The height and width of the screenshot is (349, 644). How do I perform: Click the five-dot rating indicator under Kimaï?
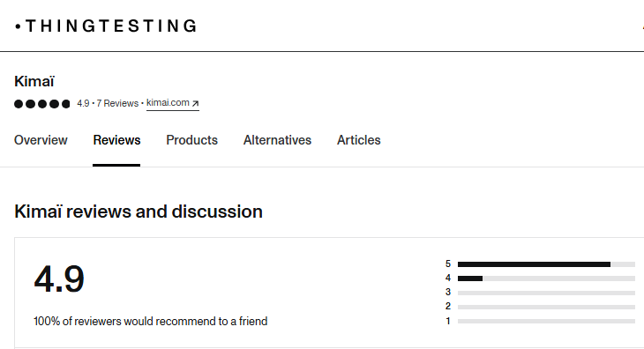(41, 104)
